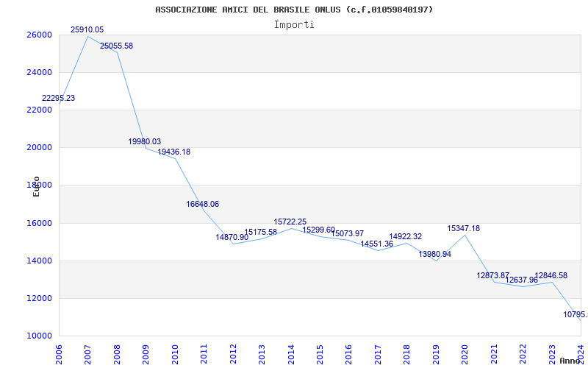Select x-axis year 2018

coord(407,354)
